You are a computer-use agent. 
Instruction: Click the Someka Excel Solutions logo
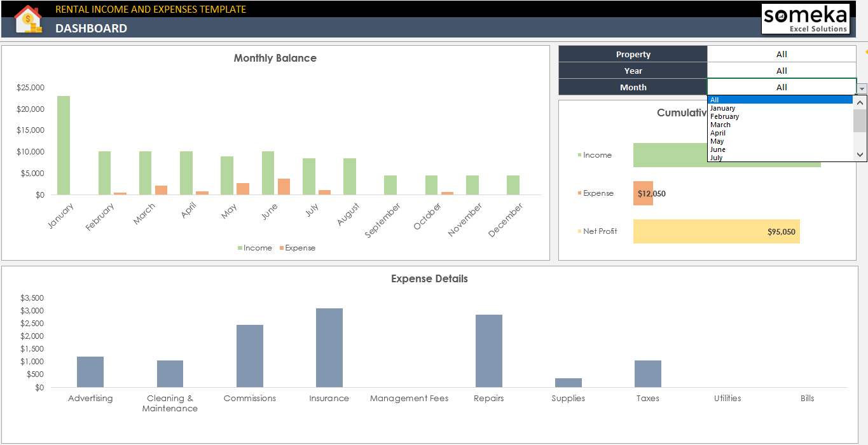[805, 18]
